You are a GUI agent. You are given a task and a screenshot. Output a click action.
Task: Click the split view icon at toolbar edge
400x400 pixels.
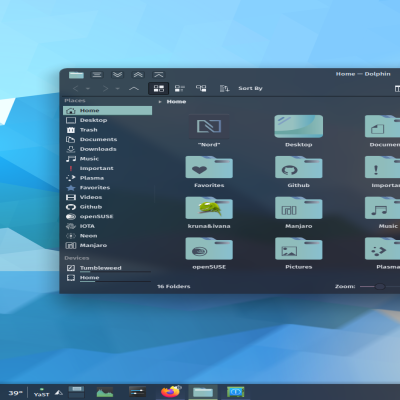click(x=397, y=88)
